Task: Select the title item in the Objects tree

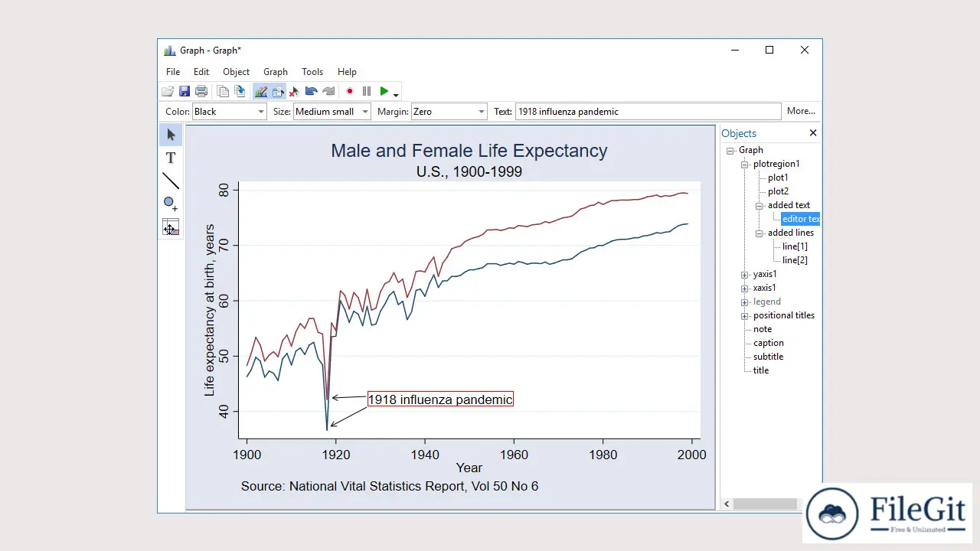Action: (761, 370)
